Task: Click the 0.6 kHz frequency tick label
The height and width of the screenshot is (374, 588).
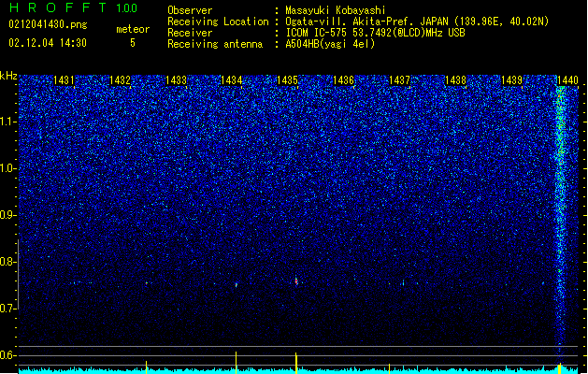Action: 7,355
